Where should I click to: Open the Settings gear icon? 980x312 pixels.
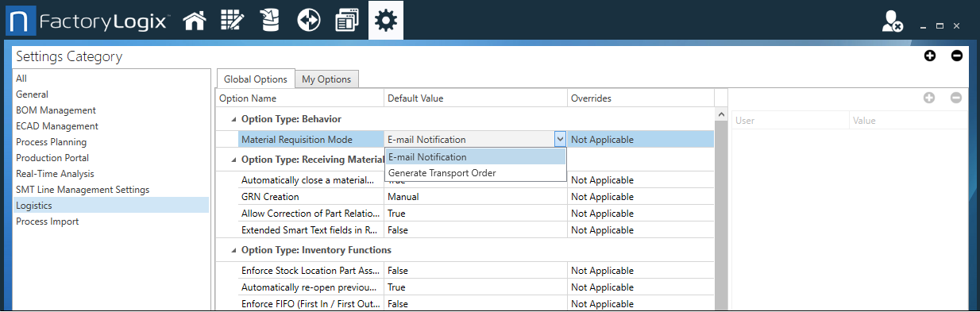[386, 21]
